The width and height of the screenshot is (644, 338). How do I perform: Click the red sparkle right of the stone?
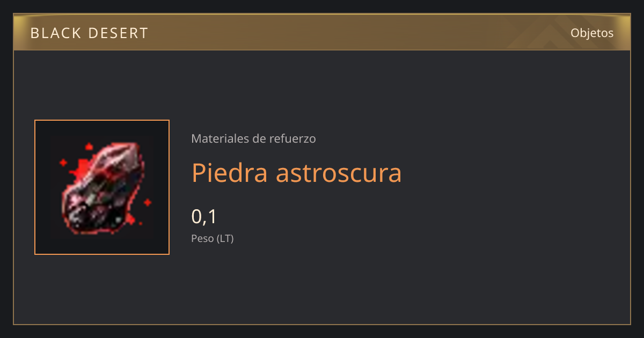147,202
